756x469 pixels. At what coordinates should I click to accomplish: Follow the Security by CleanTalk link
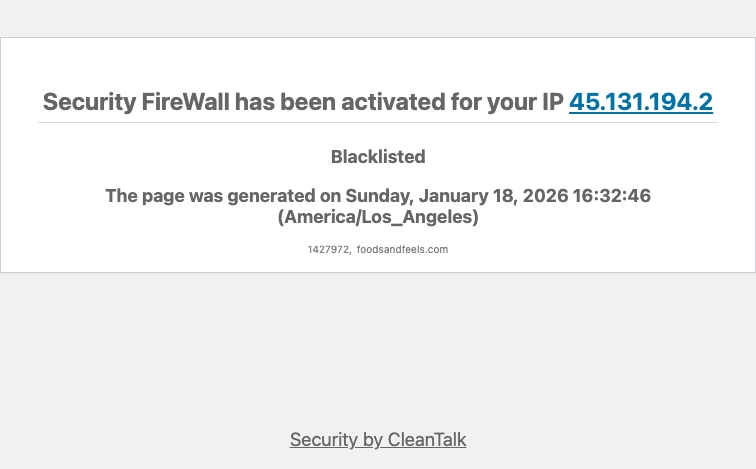point(378,440)
